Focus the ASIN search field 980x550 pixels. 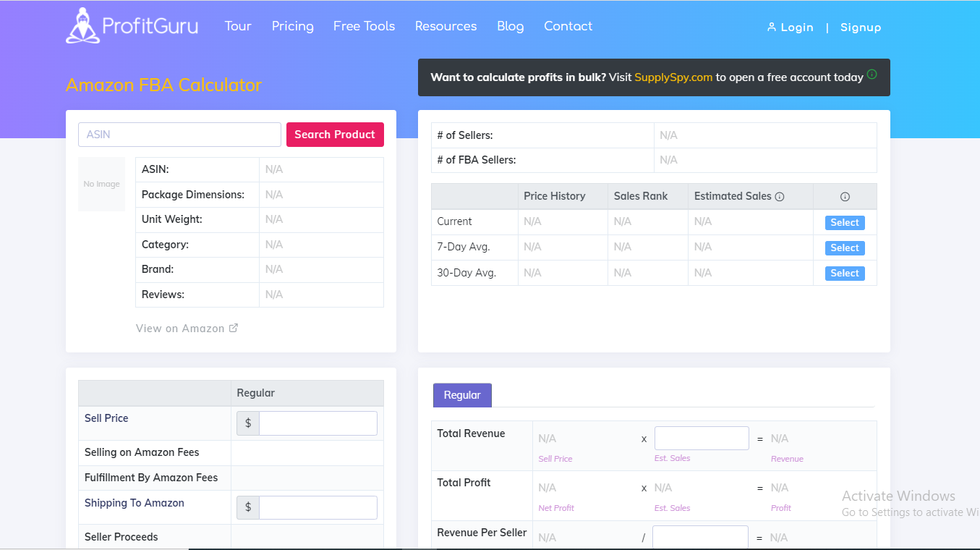pyautogui.click(x=179, y=135)
